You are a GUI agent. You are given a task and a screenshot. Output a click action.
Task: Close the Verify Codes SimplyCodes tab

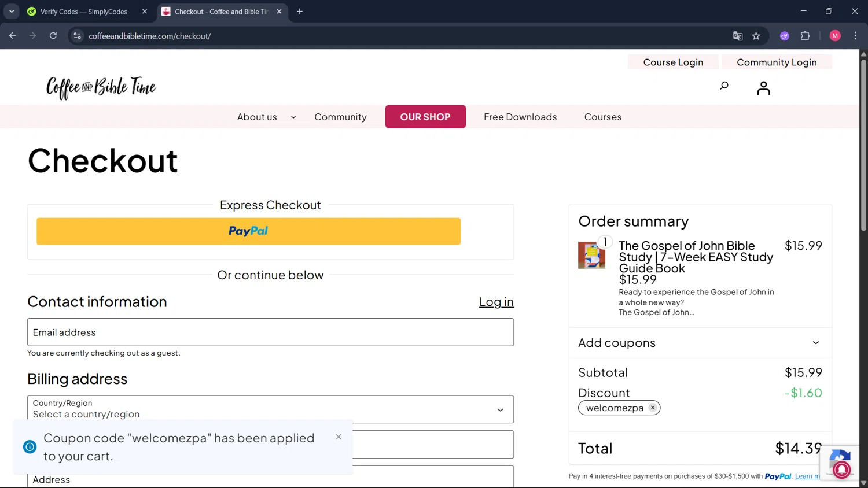pyautogui.click(x=145, y=12)
